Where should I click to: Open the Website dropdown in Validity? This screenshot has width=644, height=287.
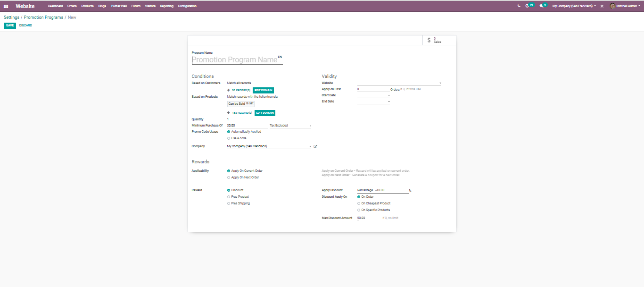pos(399,83)
